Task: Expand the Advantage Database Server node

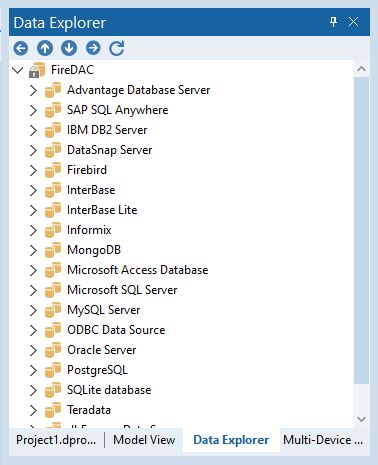Action: pyautogui.click(x=33, y=90)
